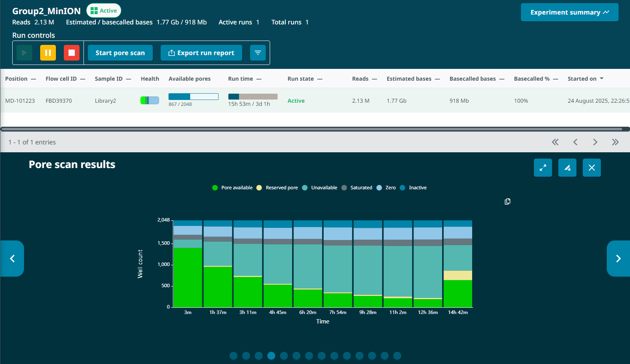Screen dimensions: 630x364
Task: Sort by Run time column header
Action: tap(241, 79)
